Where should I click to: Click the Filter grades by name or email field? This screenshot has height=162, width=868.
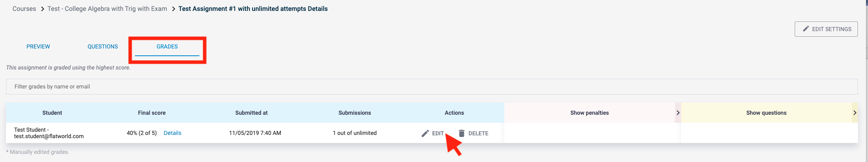pos(432,86)
